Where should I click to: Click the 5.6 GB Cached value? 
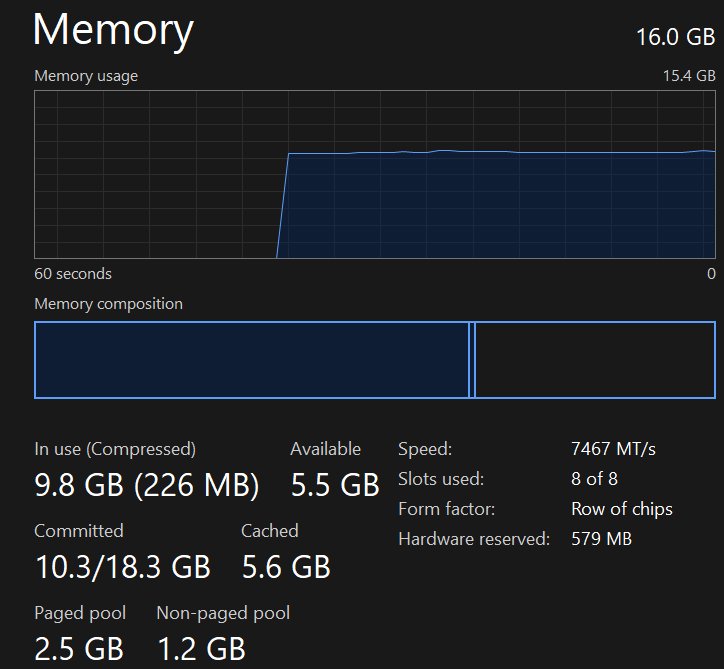[286, 568]
